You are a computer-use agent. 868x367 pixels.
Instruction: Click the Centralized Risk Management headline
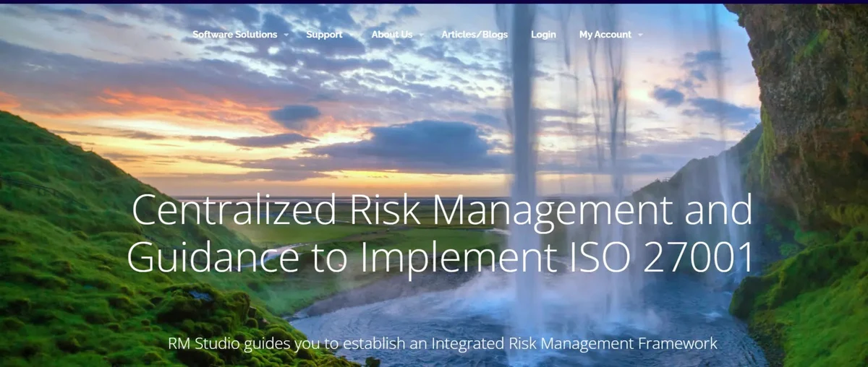(440, 233)
